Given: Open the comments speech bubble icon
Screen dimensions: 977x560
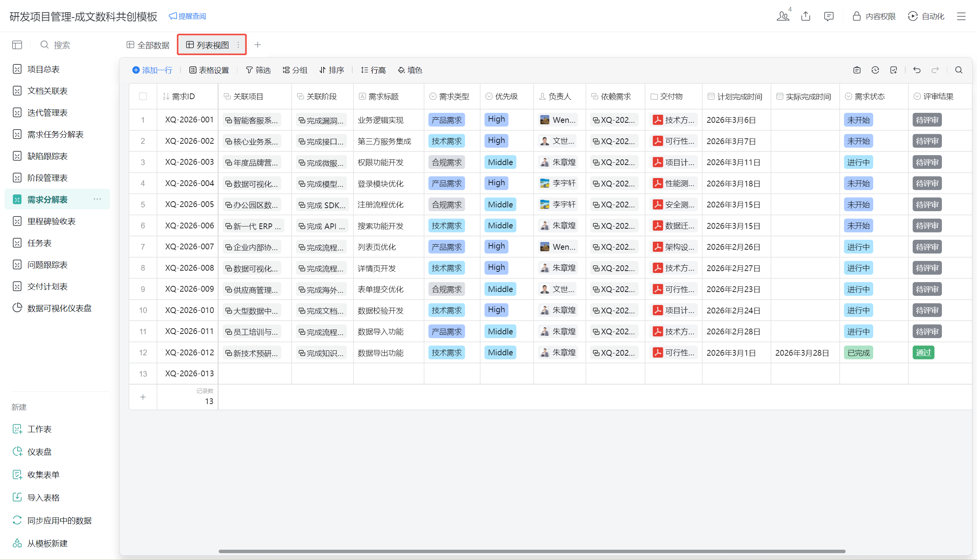Looking at the screenshot, I should pyautogui.click(x=829, y=16).
